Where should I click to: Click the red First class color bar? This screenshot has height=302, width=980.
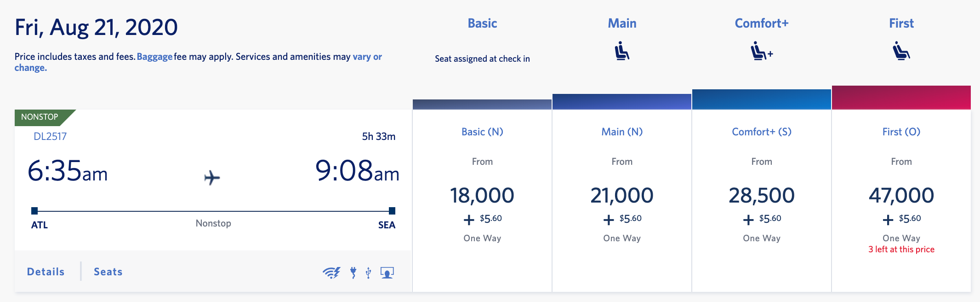(x=901, y=98)
